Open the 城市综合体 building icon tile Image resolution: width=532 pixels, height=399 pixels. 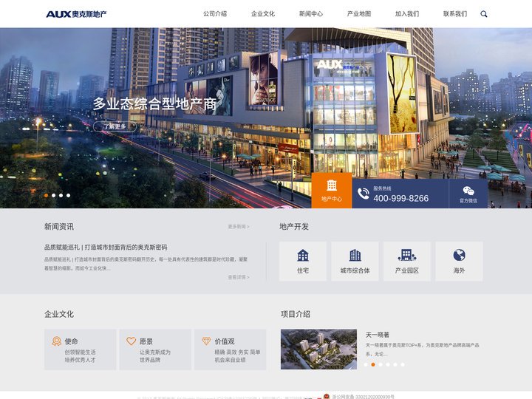355,262
